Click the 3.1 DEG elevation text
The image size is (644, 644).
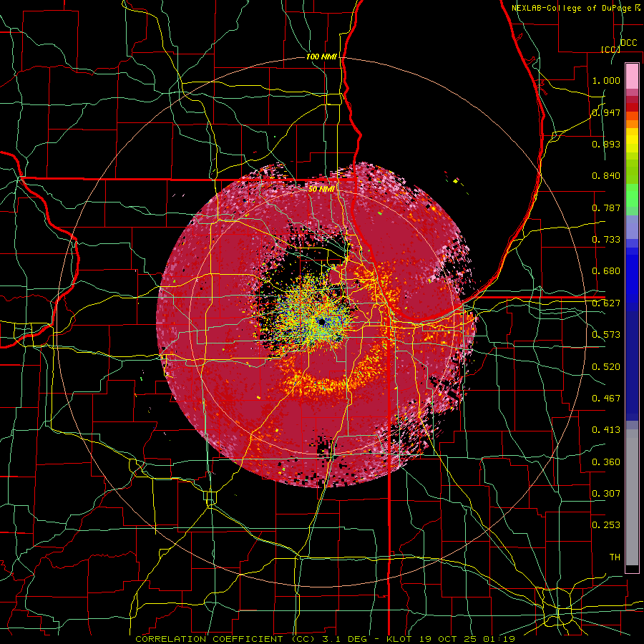[x=346, y=639]
